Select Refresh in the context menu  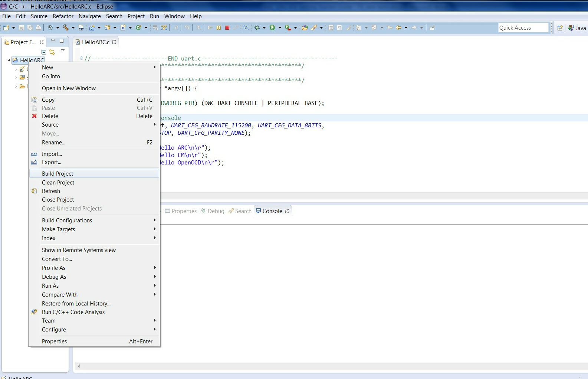click(94, 191)
